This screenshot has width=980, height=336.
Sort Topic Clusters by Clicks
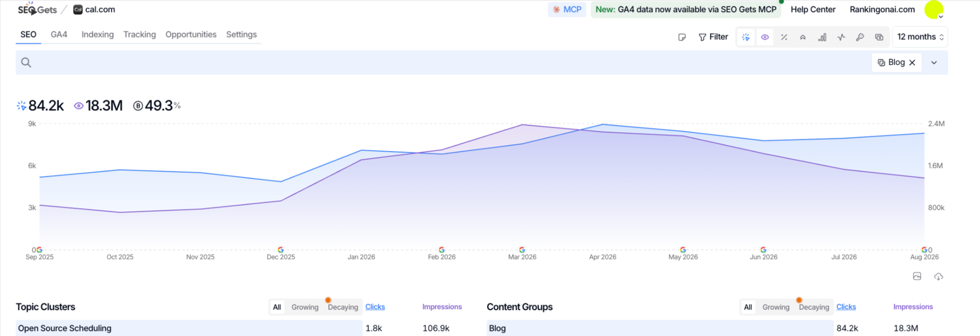[x=375, y=307]
